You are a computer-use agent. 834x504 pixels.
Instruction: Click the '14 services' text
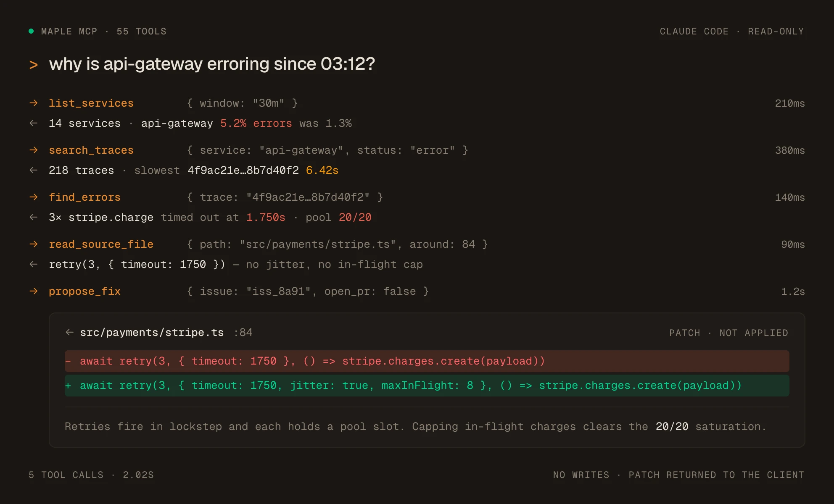click(84, 123)
